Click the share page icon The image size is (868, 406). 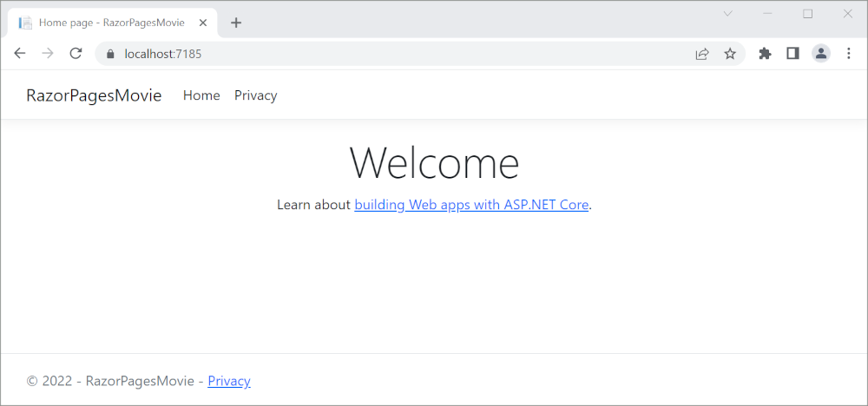tap(701, 54)
